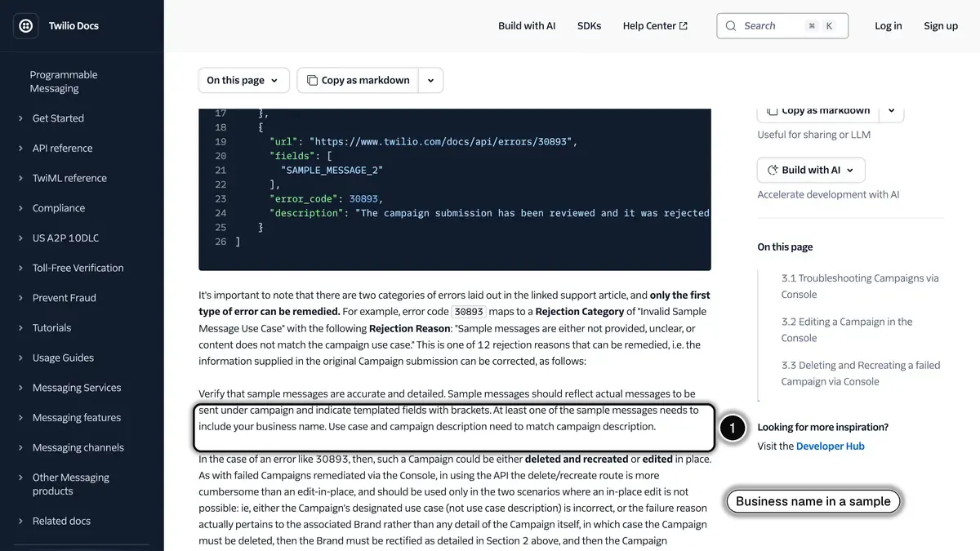Viewport: 980px width, 551px height.
Task: Click the Twilio logo icon
Action: (x=25, y=26)
